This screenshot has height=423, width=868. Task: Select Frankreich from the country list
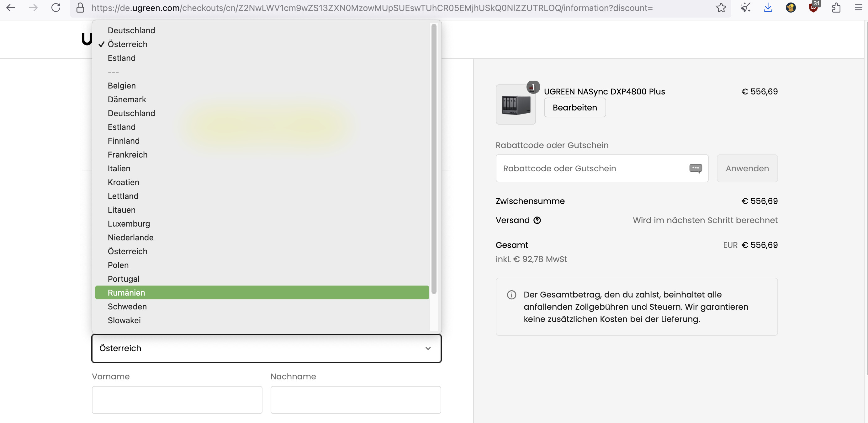click(128, 154)
